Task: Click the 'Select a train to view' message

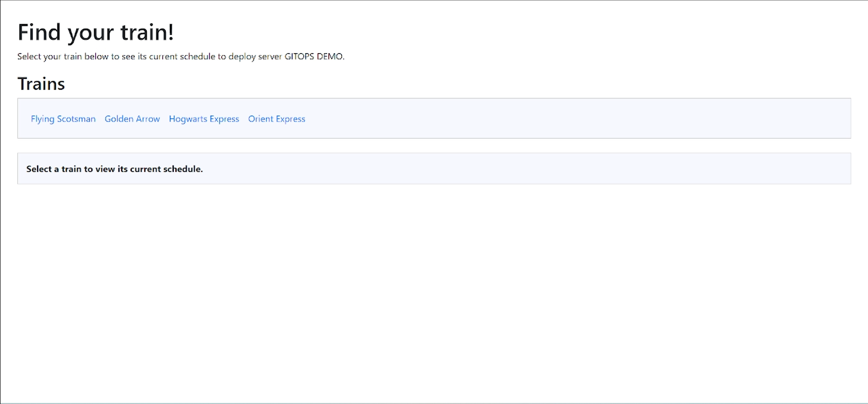Action: pos(114,169)
